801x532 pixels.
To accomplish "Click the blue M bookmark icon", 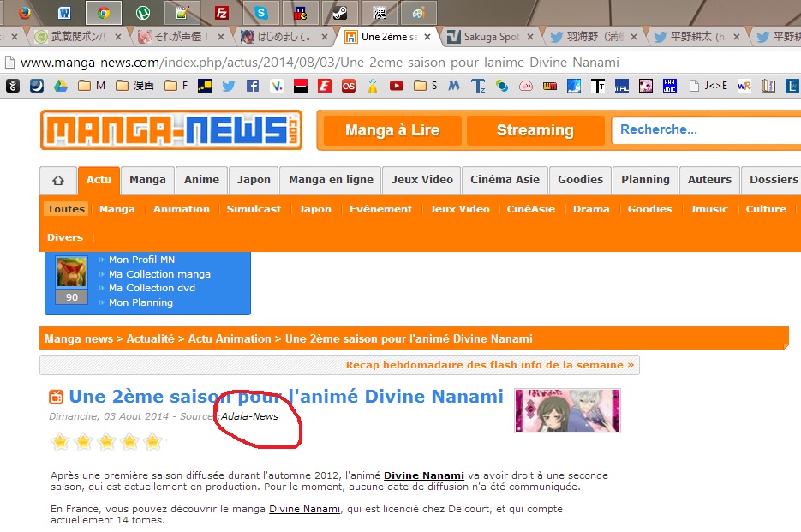I will tap(454, 86).
